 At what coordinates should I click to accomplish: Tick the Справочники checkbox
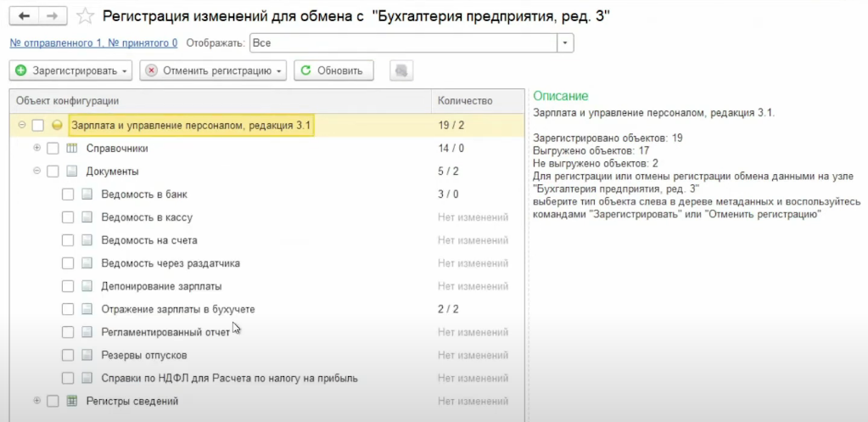pyautogui.click(x=53, y=149)
